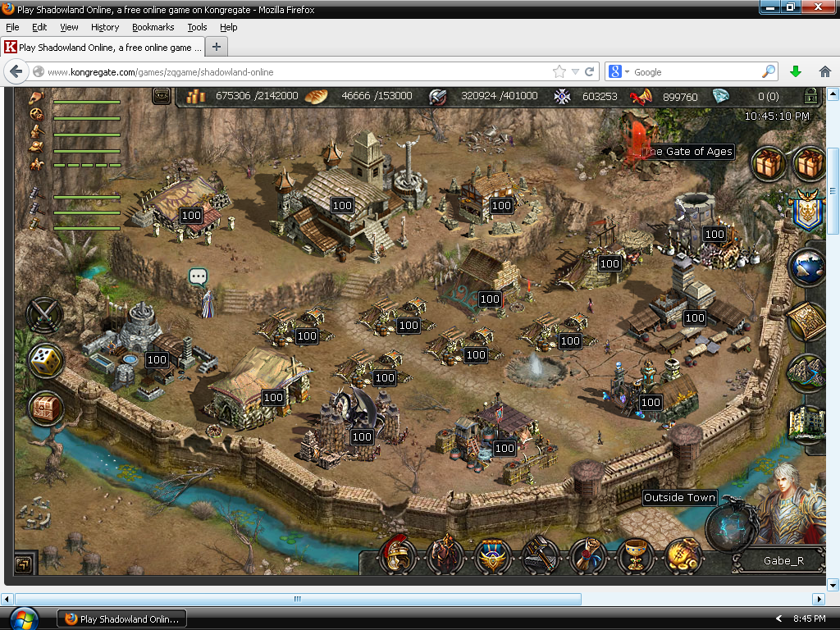Open the File menu
840x630 pixels.
[12, 27]
